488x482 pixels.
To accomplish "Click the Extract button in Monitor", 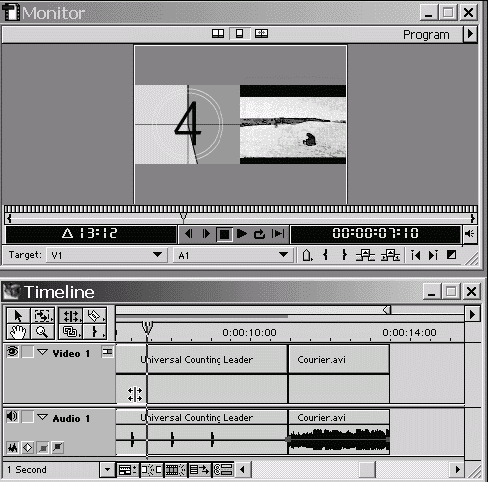I will (x=390, y=255).
